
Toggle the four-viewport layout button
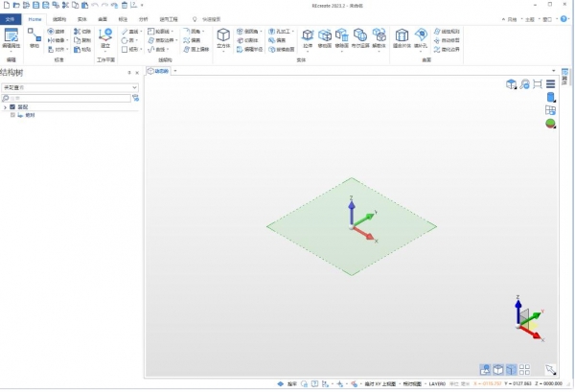[x=524, y=369]
